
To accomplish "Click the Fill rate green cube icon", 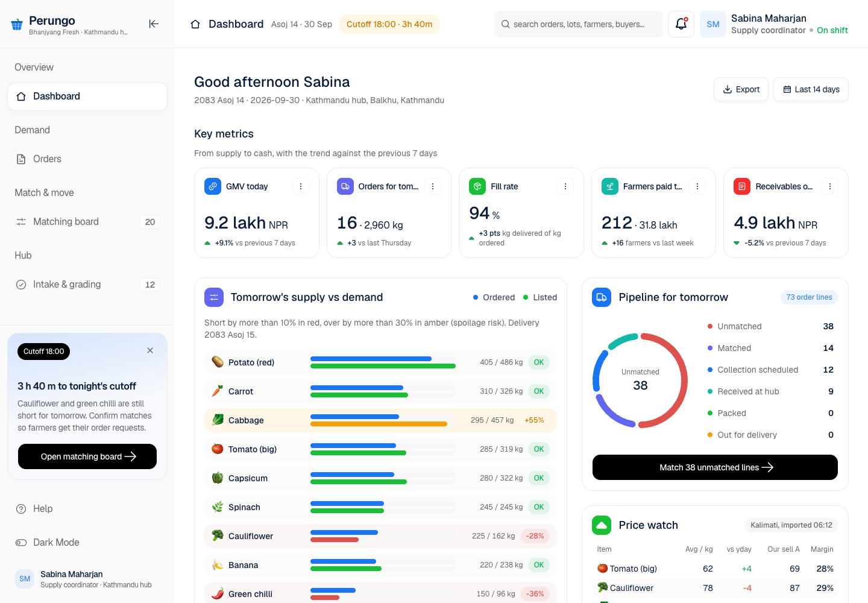I will click(477, 186).
